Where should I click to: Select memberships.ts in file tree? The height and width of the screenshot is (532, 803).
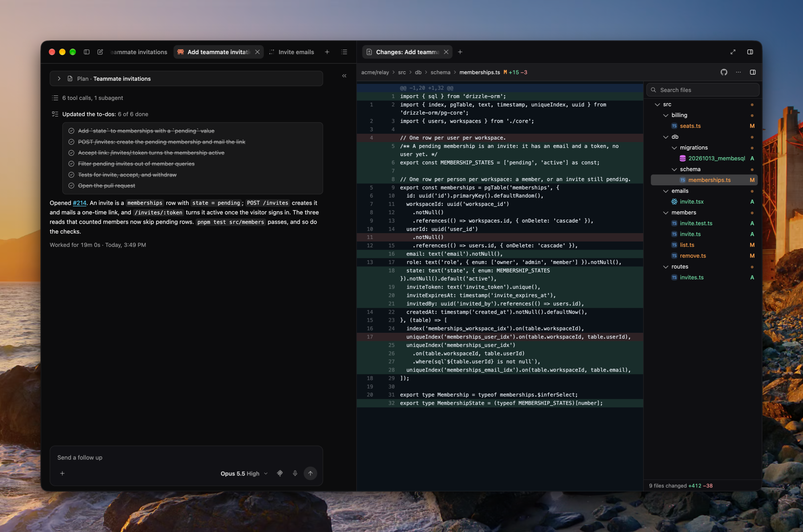click(x=704, y=180)
